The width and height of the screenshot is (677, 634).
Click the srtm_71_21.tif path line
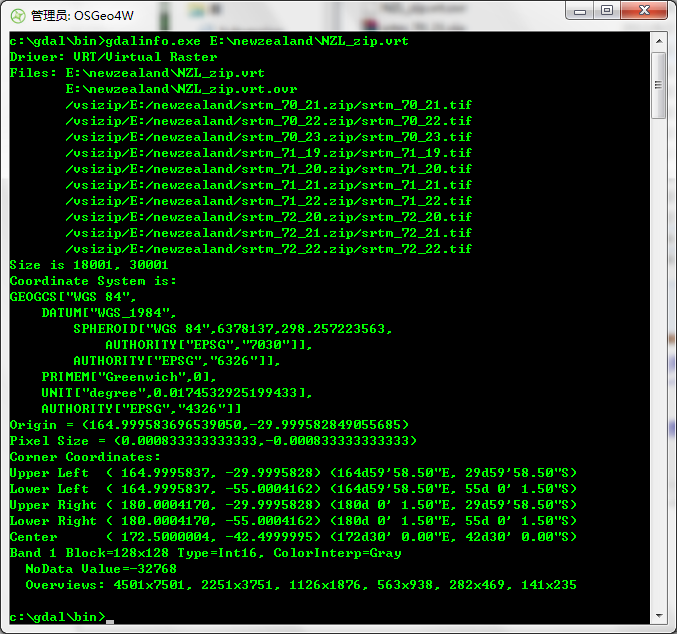pos(269,185)
